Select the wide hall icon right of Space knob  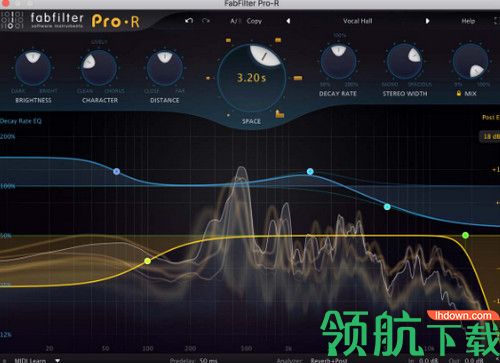[298, 78]
